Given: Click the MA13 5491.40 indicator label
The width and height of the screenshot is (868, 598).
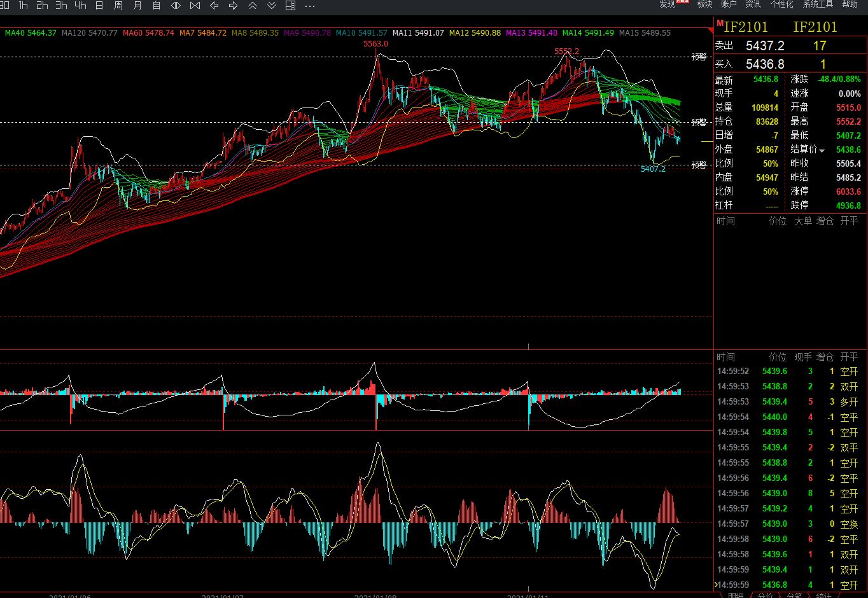Looking at the screenshot, I should pos(531,32).
